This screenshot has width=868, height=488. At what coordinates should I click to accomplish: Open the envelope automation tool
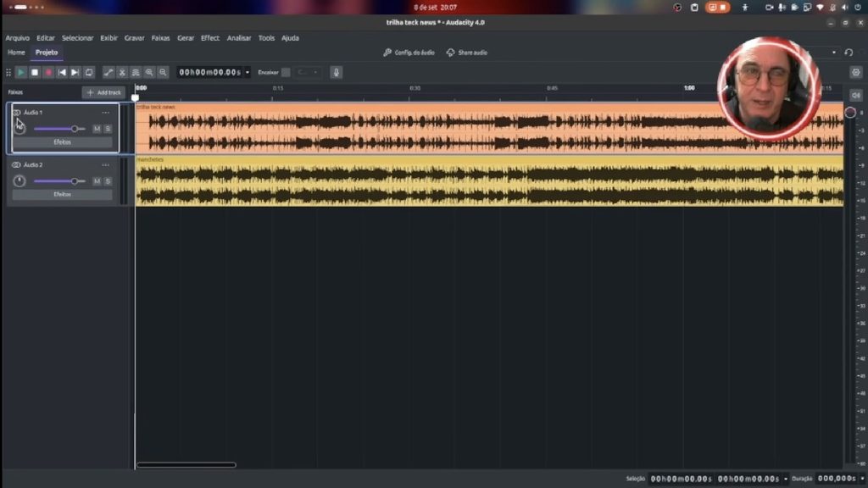tap(108, 73)
